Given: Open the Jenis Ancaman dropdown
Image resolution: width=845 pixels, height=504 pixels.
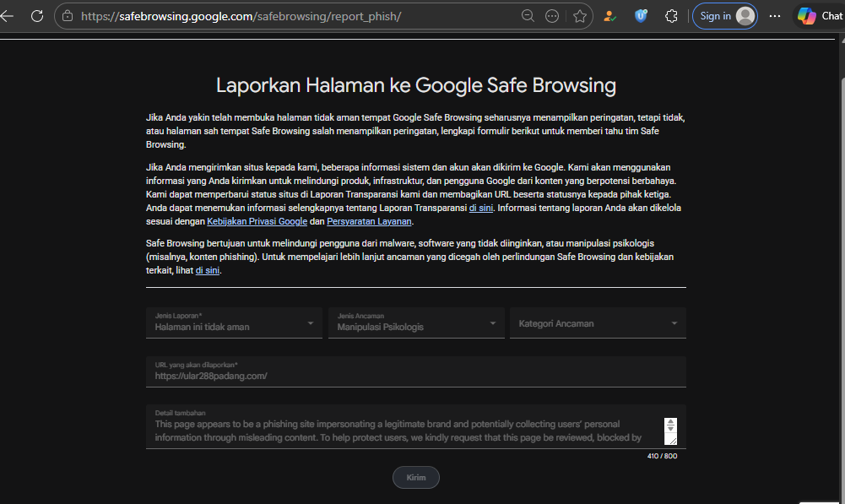Looking at the screenshot, I should pyautogui.click(x=416, y=322).
